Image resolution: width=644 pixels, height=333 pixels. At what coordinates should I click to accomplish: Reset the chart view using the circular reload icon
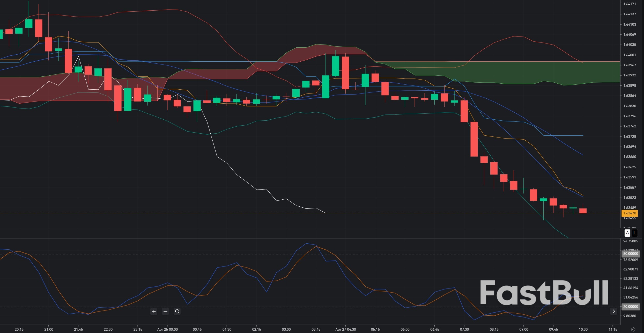coord(177,311)
